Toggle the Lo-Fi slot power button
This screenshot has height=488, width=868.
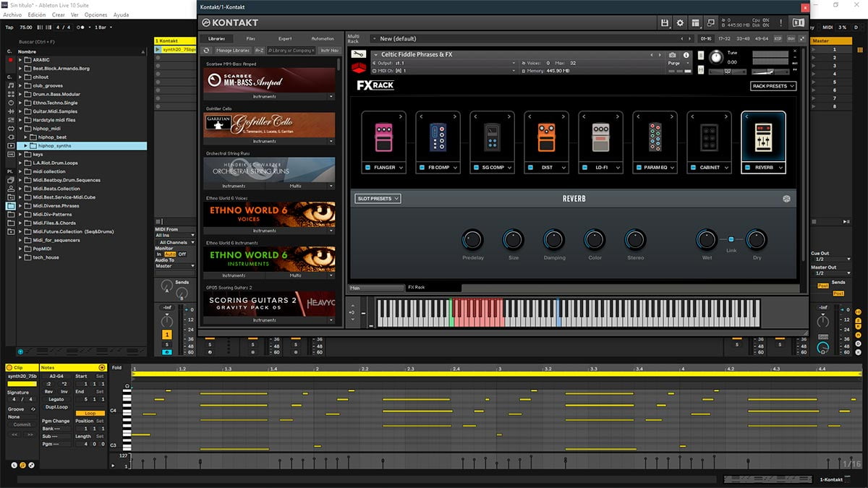tap(585, 168)
